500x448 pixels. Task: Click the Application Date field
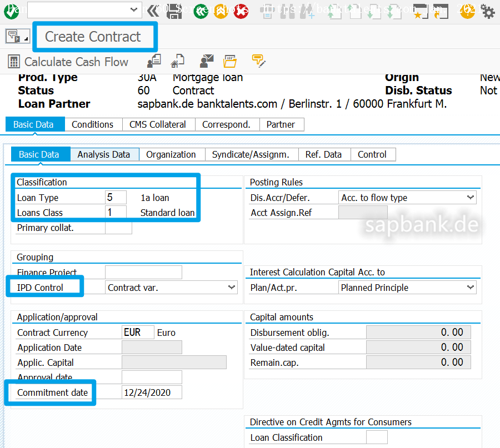point(152,348)
